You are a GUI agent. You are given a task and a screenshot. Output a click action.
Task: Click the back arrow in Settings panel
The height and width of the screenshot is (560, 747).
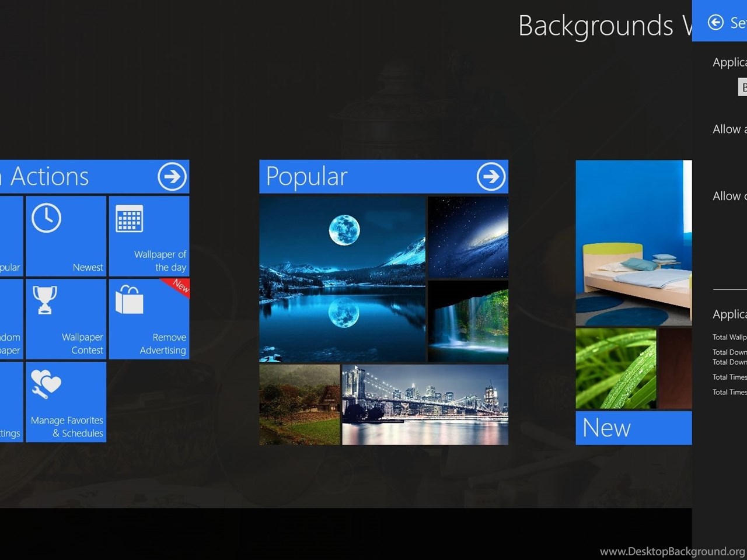715,22
